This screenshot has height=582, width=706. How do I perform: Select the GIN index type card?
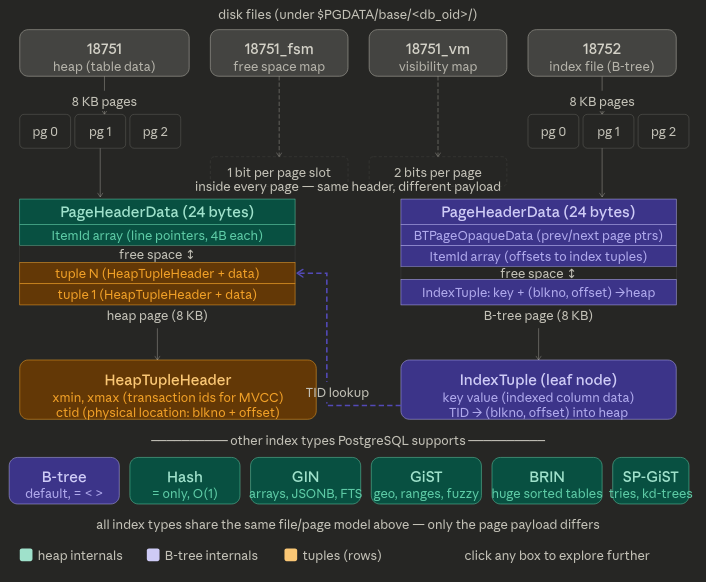(x=305, y=481)
